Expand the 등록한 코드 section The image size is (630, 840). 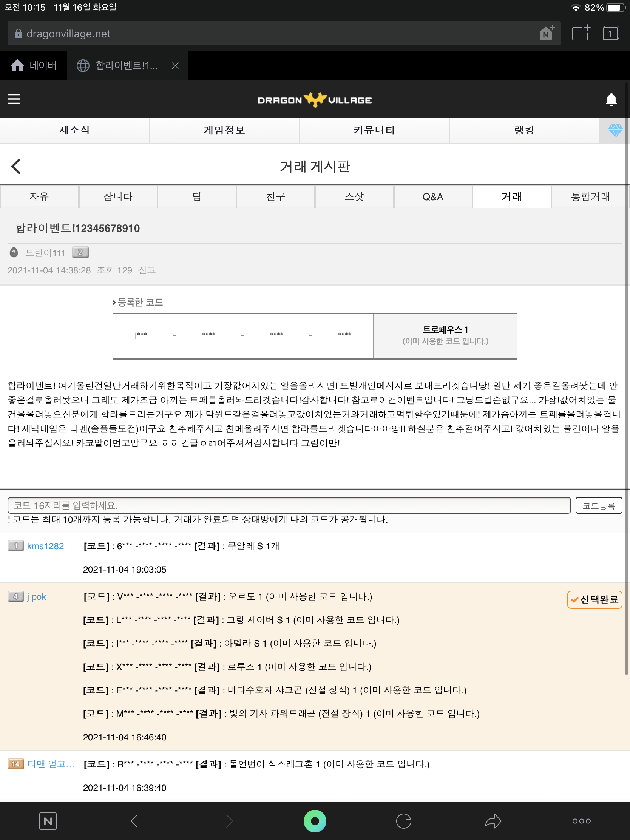click(x=137, y=302)
